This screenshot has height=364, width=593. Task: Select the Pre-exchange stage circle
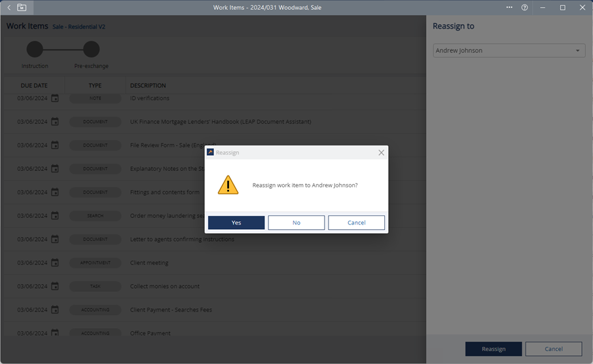pos(92,49)
